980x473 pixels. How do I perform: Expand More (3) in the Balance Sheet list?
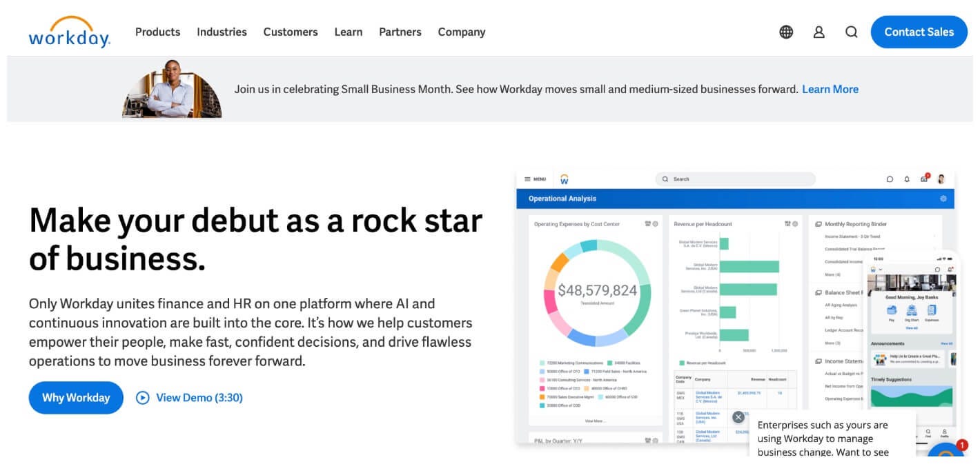click(x=832, y=343)
